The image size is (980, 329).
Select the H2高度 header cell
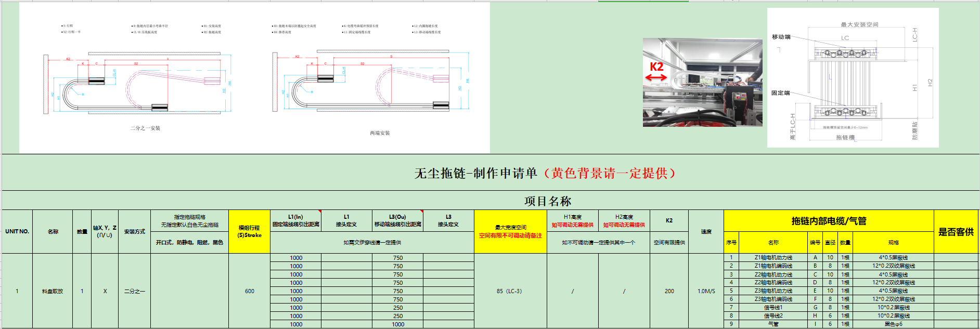coord(624,220)
